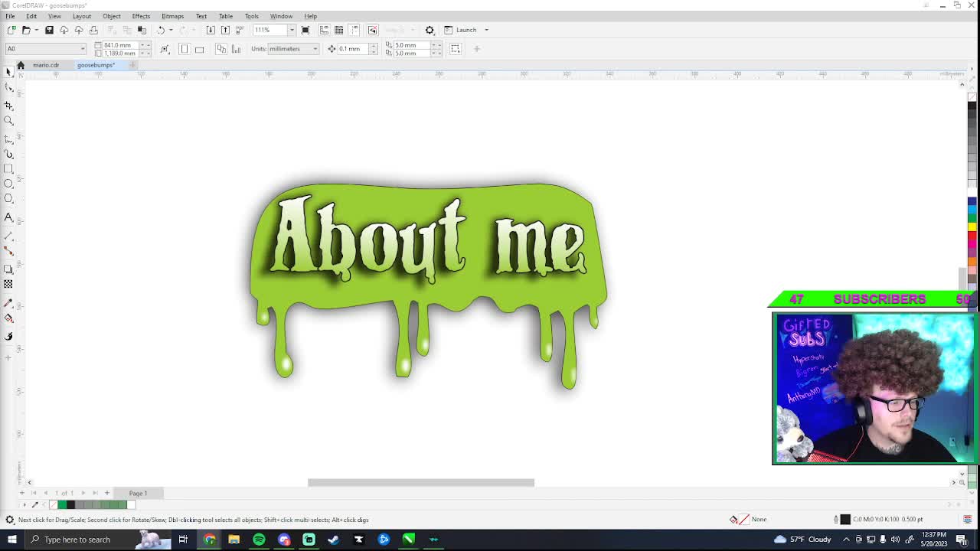Open the Bitmaps menu
Screen dimensions: 980x551
click(172, 16)
